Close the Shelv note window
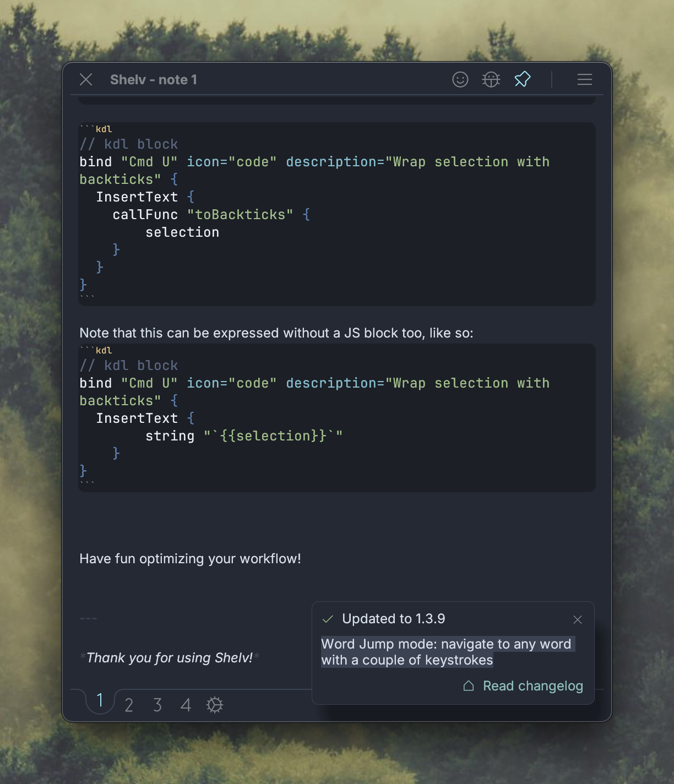674x784 pixels. 86,80
